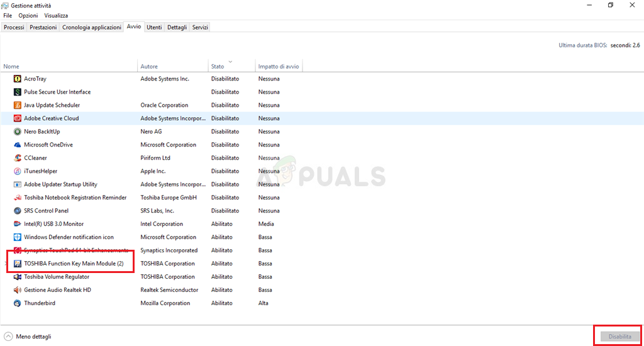Switch to the Cronologia applicazioni tab
The width and height of the screenshot is (644, 346).
(x=92, y=27)
